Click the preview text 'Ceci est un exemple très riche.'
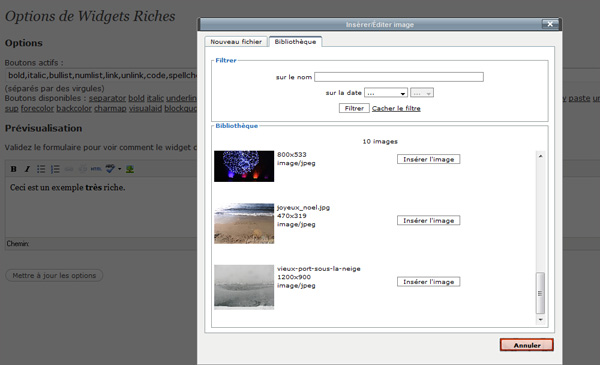This screenshot has width=600, height=365. [x=67, y=187]
